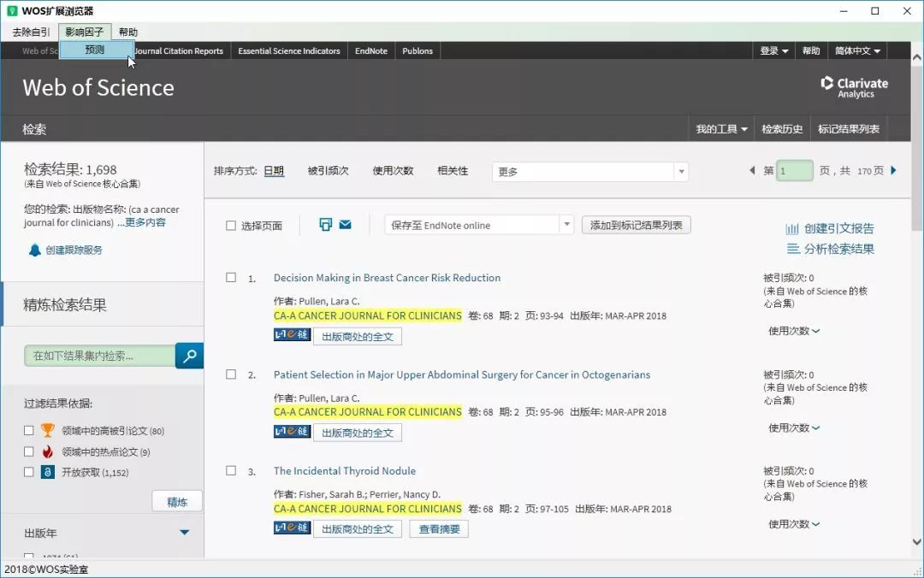Viewport: 924px width, 578px height.
Task: Click the page number input field
Action: 795,171
